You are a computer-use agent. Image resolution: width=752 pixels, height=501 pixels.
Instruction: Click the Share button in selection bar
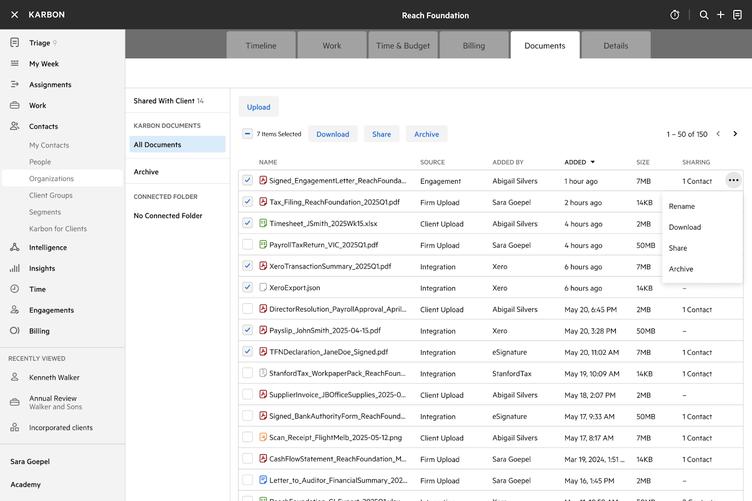click(381, 134)
